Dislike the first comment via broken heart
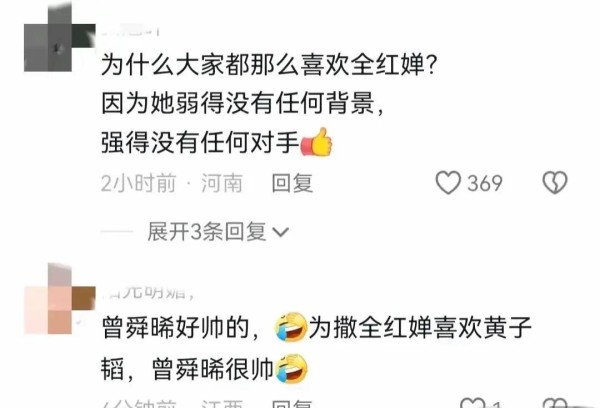Image resolution: width=600 pixels, height=408 pixels. coord(555,182)
